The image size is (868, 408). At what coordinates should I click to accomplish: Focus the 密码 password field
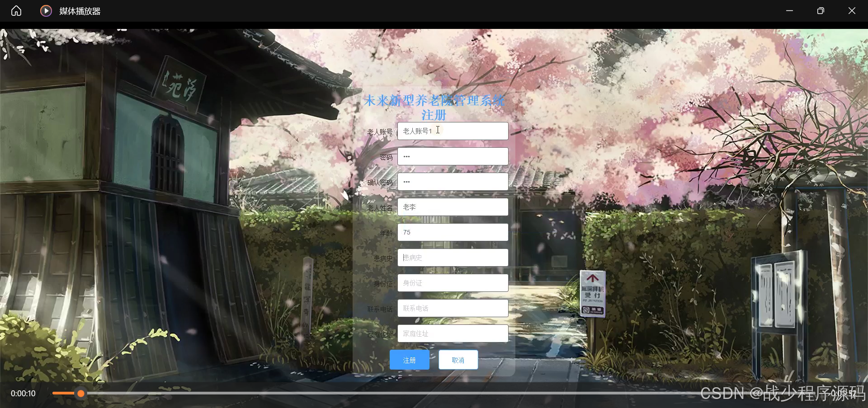(x=453, y=156)
